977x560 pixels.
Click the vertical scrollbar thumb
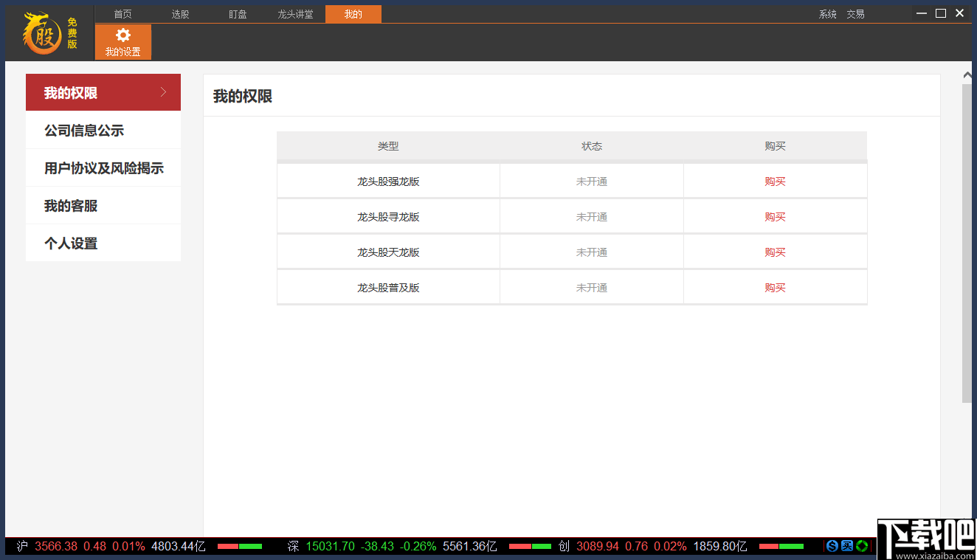tap(967, 243)
